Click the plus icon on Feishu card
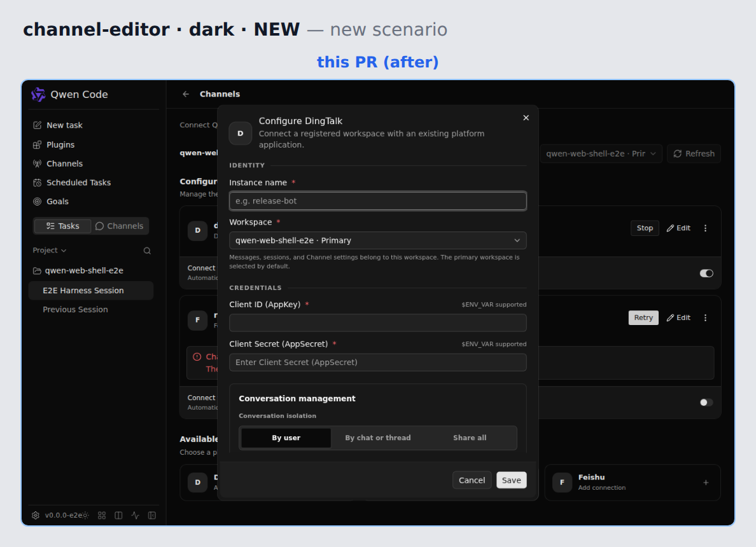The width and height of the screenshot is (756, 547). [706, 482]
